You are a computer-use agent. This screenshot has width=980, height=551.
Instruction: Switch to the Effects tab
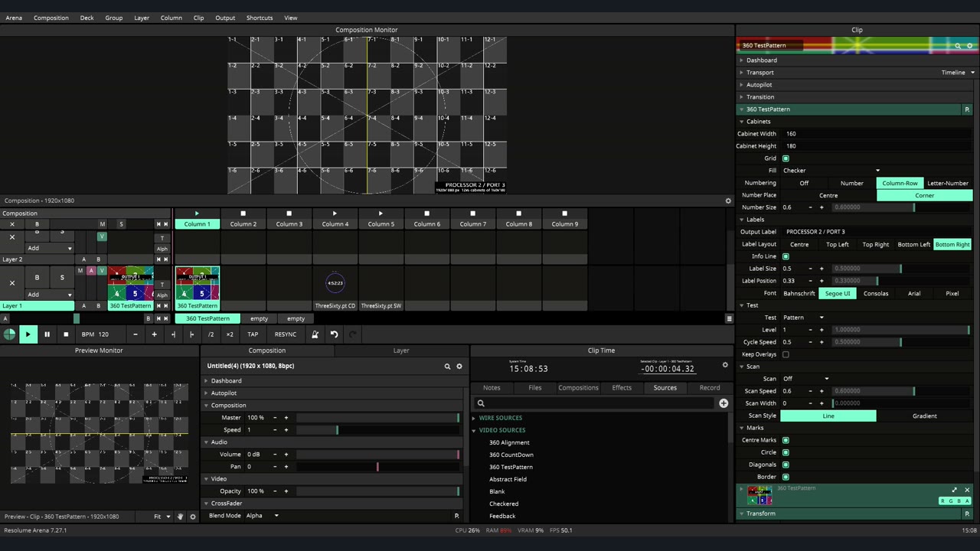(x=622, y=388)
